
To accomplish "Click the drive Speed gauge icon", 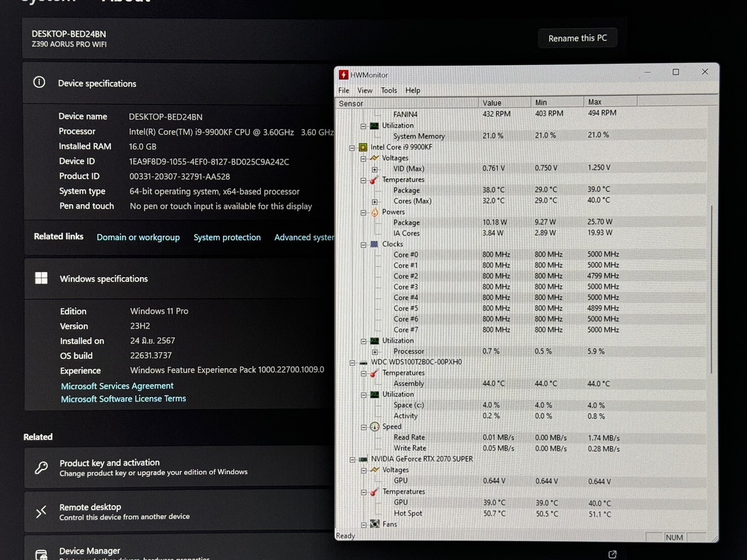I will tap(375, 427).
